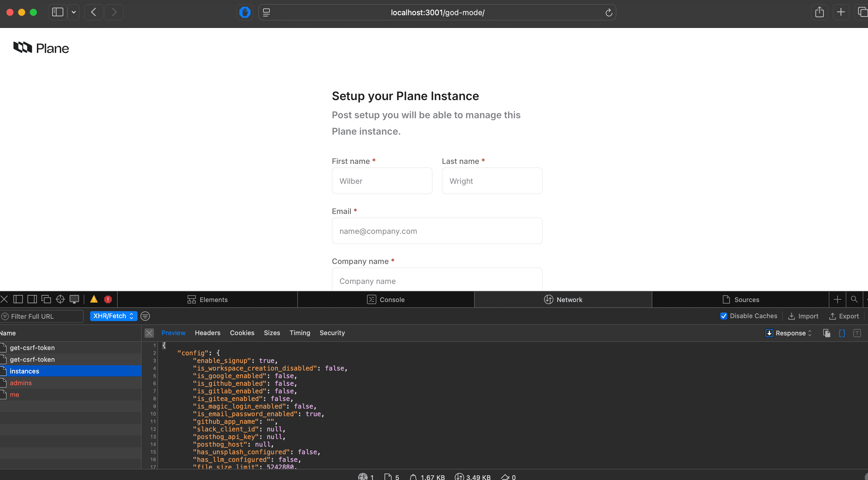Dock the inspector to the left side
868x480 pixels.
pyautogui.click(x=18, y=299)
